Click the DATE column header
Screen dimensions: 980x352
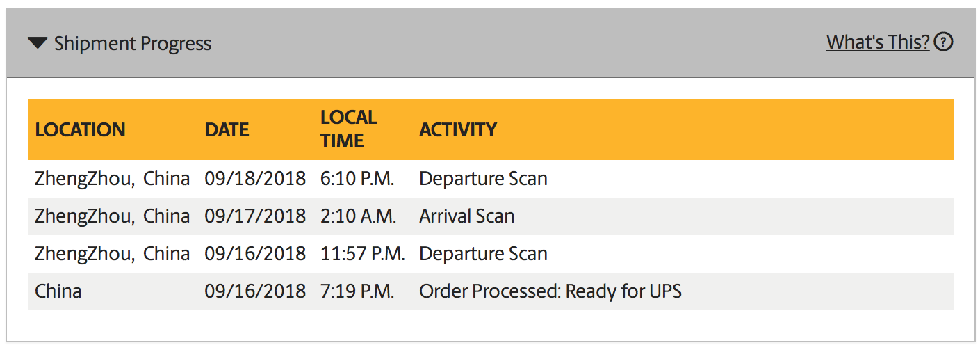pos(227,129)
